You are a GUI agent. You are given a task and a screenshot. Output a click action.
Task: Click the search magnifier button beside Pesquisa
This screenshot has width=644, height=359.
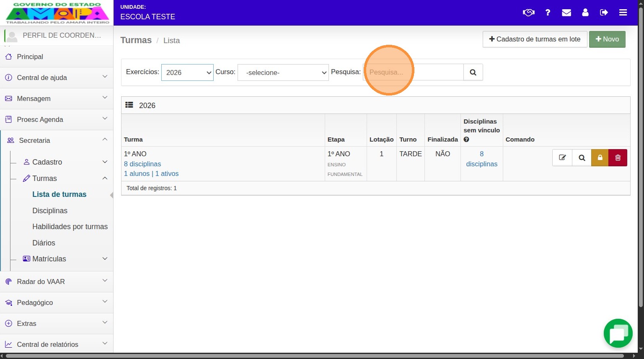[x=473, y=72]
